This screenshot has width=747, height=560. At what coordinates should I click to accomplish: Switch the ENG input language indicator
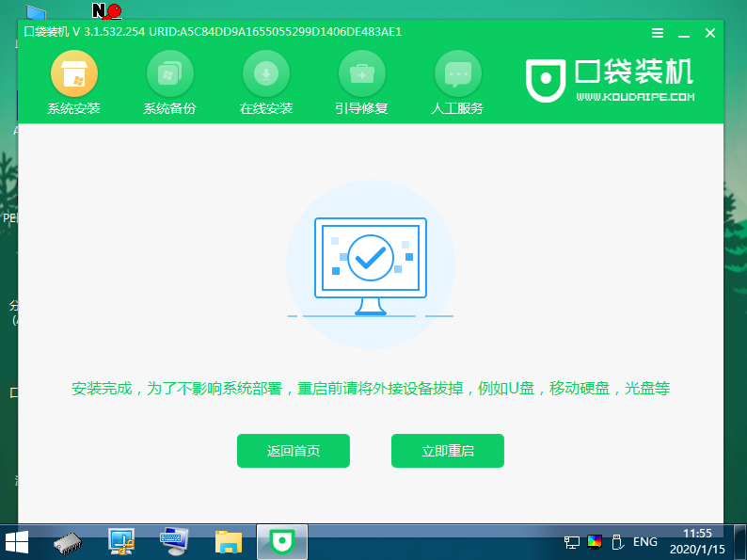point(645,542)
